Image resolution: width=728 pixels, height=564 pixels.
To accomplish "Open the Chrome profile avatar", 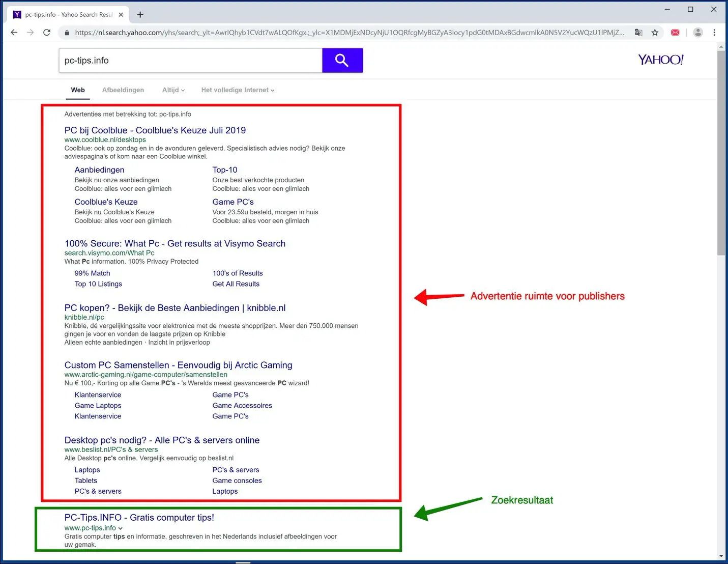I will (x=698, y=33).
